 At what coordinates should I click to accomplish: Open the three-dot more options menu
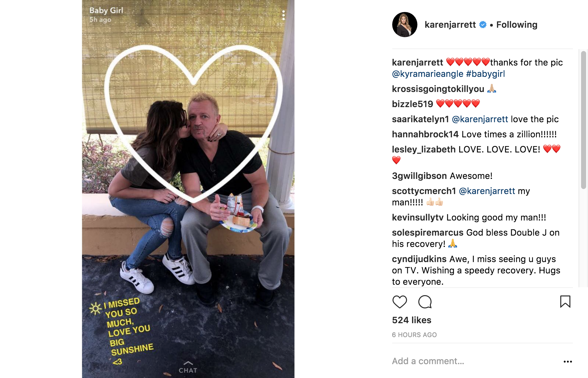click(x=568, y=361)
